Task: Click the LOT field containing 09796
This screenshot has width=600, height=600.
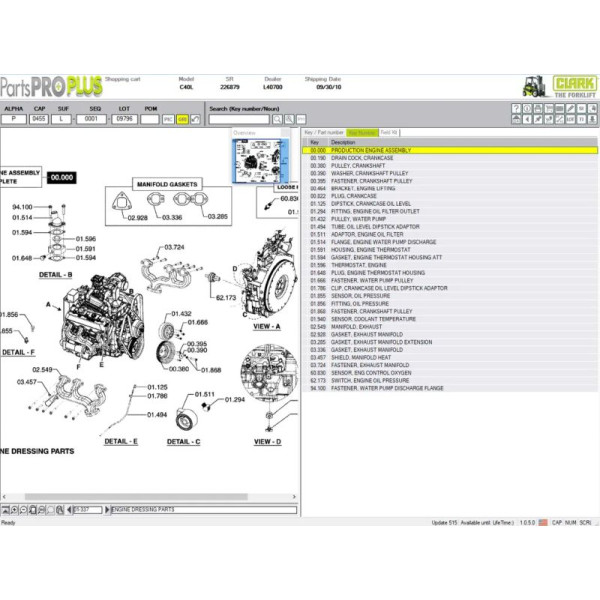Action: click(124, 119)
